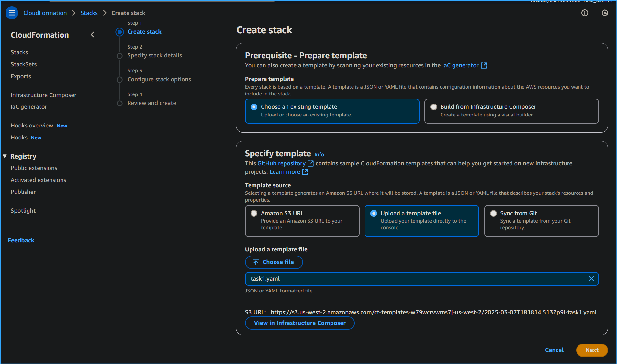
Task: Click the Choose file button
Action: tap(274, 262)
